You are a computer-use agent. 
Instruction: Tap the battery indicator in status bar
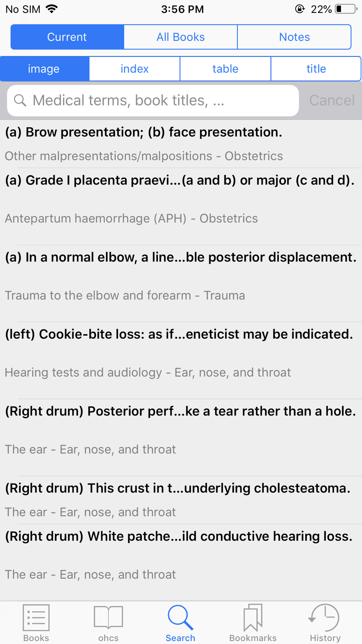coord(346,9)
